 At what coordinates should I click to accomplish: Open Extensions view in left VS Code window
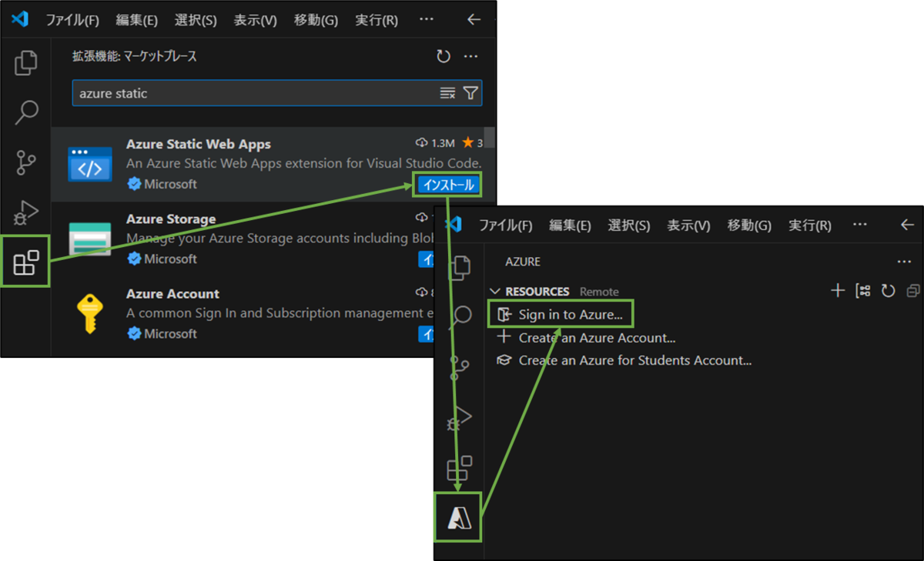[x=26, y=262]
